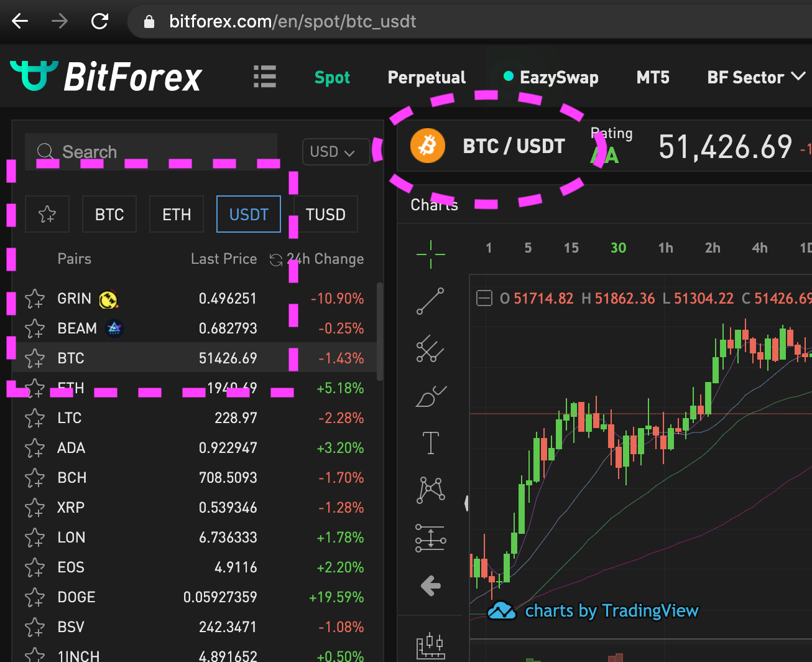Expand the BF Sector menu

[x=756, y=77]
